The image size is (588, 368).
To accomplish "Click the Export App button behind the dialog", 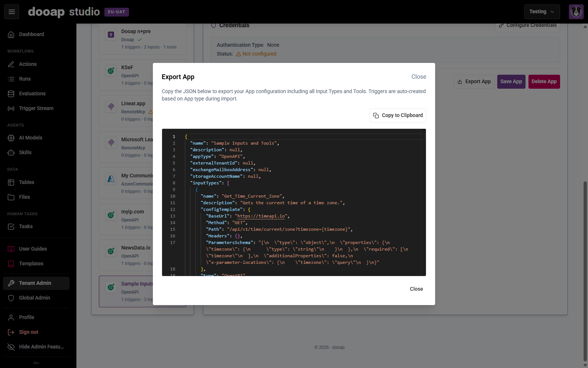I will (x=474, y=82).
